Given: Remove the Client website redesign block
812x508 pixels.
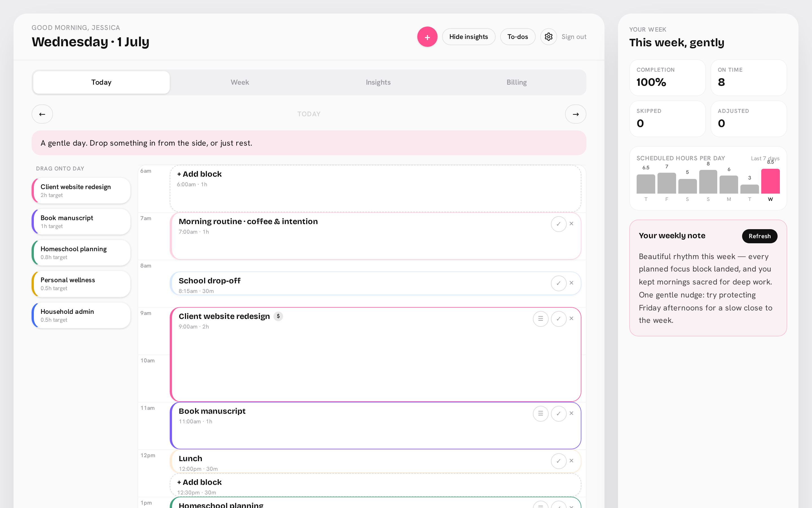Looking at the screenshot, I should [572, 319].
